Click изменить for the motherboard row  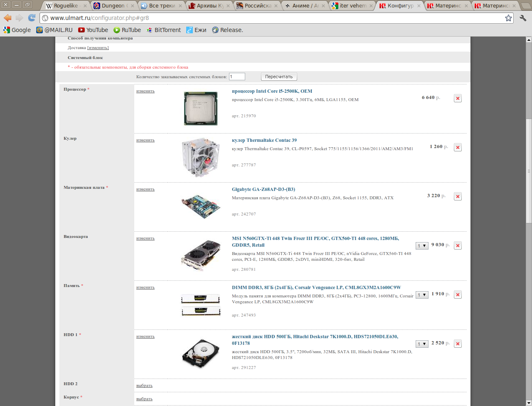[x=145, y=189]
